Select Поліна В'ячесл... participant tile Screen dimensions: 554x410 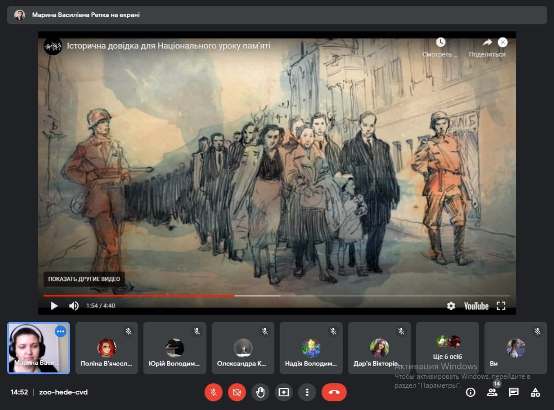pos(106,348)
